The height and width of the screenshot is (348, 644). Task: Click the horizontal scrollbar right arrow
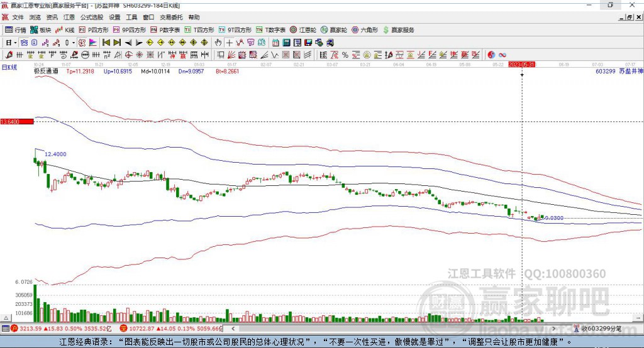tap(553, 329)
